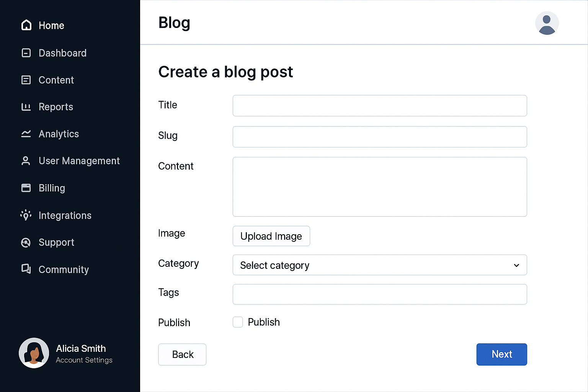Click into the Tags text field
The height and width of the screenshot is (392, 588).
379,294
